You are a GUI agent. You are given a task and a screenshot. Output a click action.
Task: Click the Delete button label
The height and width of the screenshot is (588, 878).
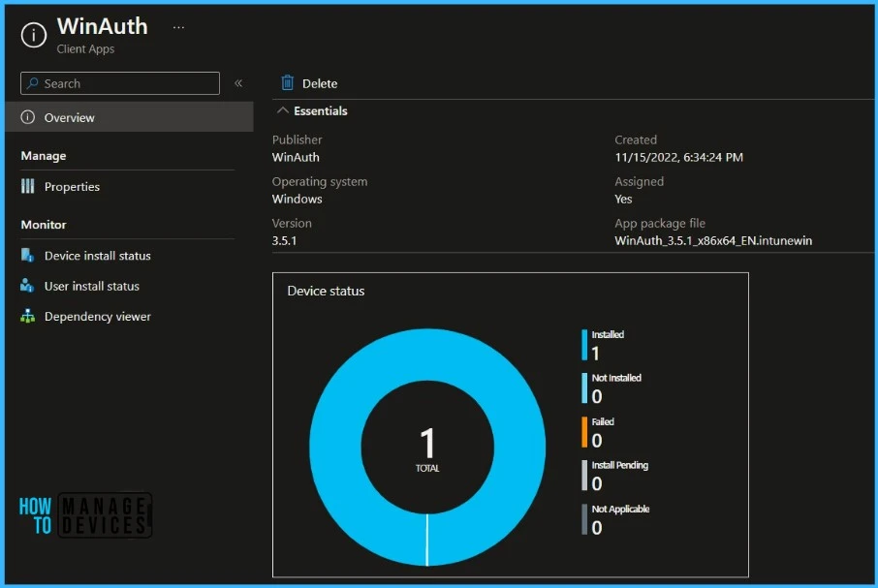(320, 84)
